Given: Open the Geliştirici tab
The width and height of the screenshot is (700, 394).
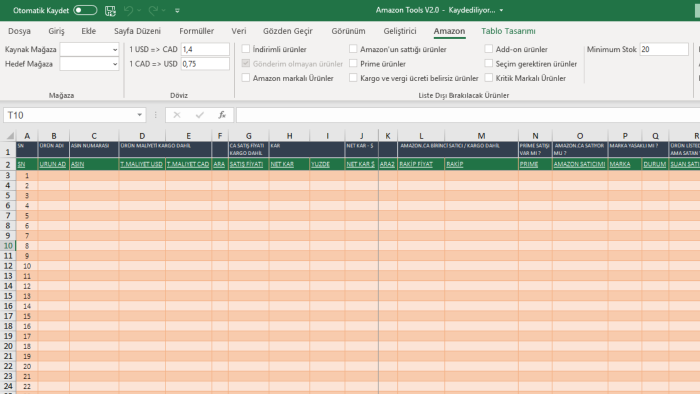Looking at the screenshot, I should 400,31.
